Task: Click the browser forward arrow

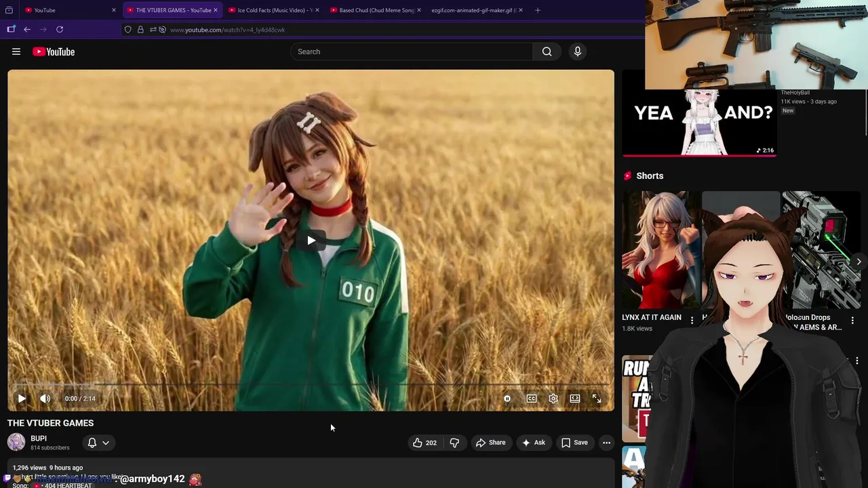Action: tap(43, 29)
